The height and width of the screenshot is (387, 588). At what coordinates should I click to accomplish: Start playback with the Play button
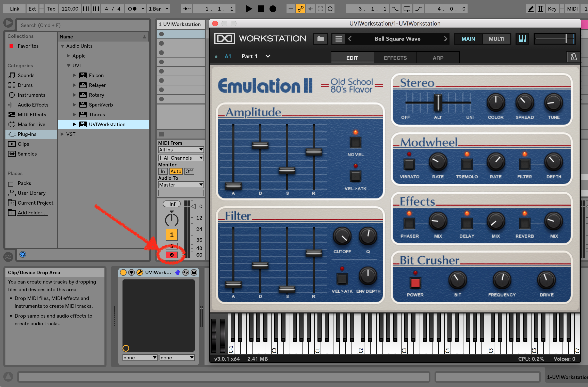[x=249, y=9]
